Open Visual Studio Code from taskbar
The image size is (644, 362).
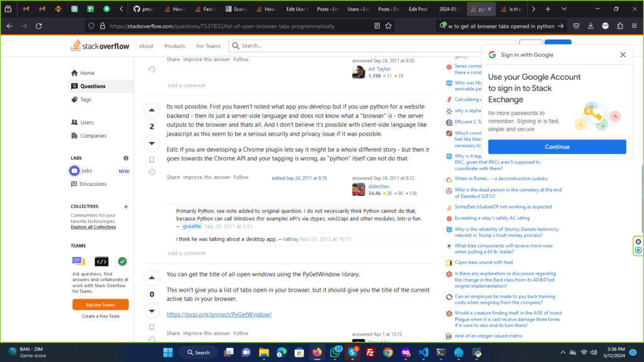pyautogui.click(x=424, y=352)
